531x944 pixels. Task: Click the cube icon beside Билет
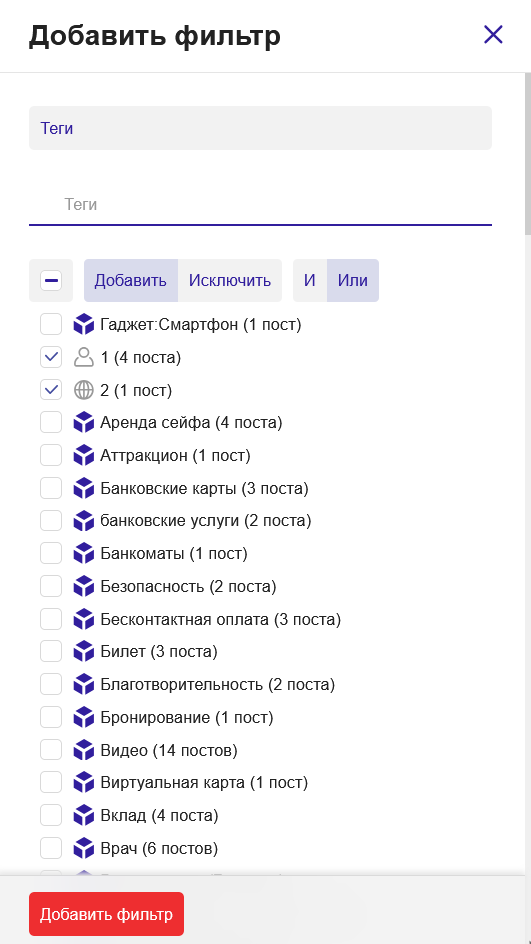(84, 651)
